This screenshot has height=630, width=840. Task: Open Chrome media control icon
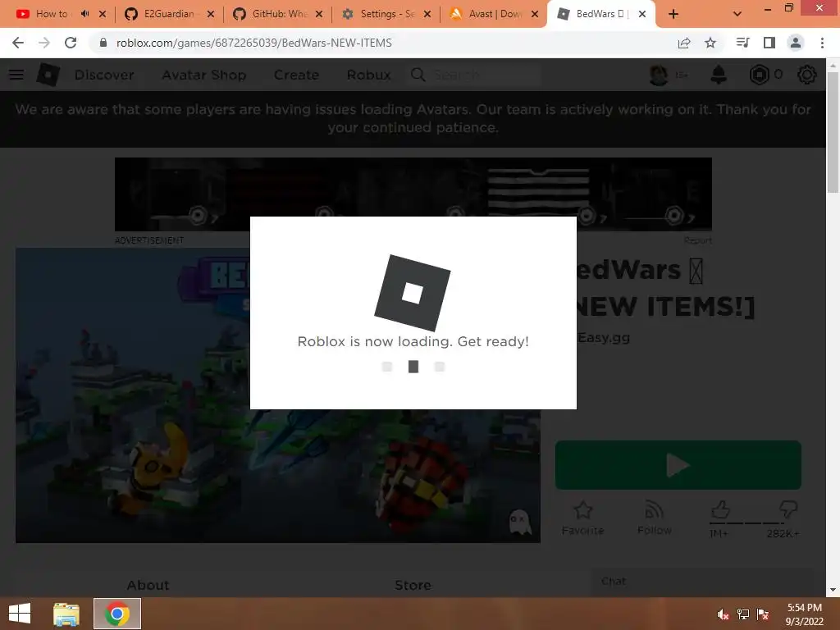742,43
